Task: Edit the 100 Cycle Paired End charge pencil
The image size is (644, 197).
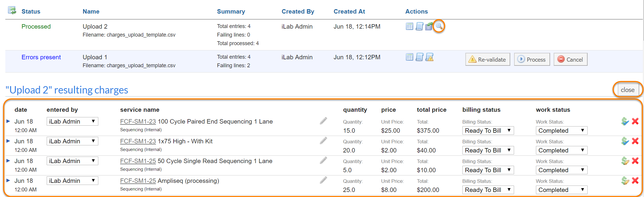Action: click(x=323, y=121)
